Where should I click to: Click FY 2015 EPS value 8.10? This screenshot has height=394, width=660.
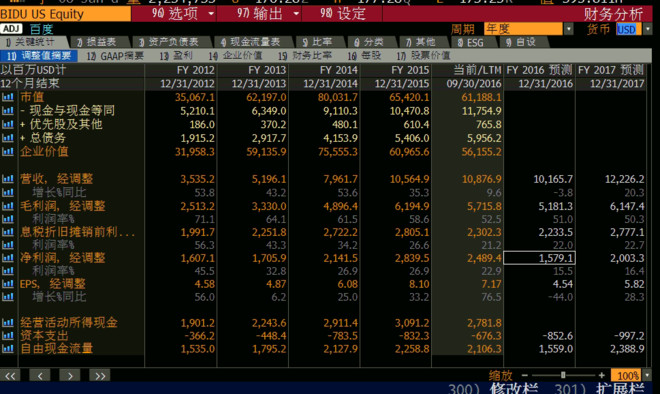(419, 284)
